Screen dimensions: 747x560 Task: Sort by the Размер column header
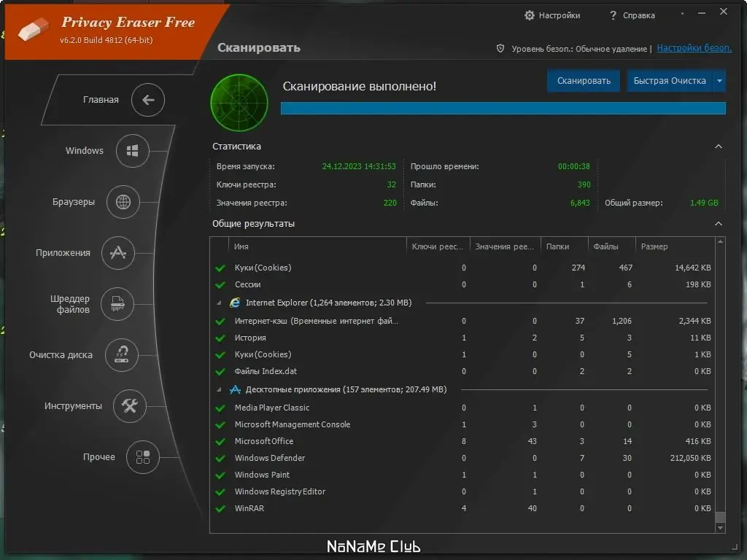coord(675,246)
